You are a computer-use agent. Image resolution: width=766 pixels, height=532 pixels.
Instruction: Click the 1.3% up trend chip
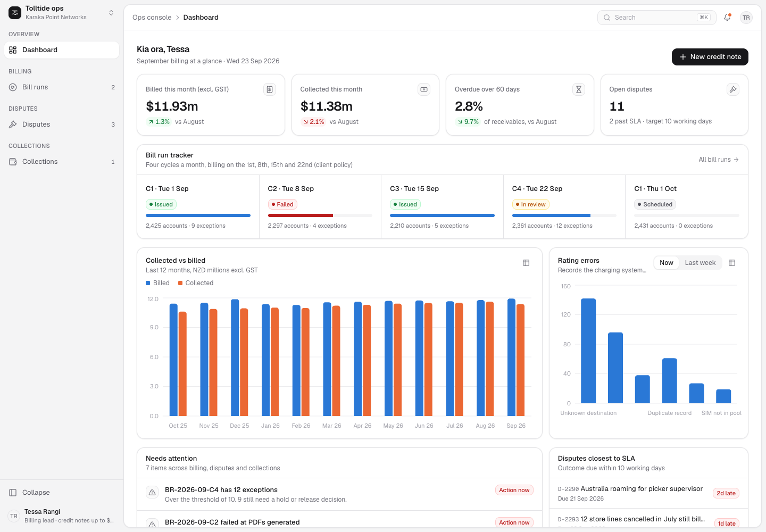pos(159,122)
